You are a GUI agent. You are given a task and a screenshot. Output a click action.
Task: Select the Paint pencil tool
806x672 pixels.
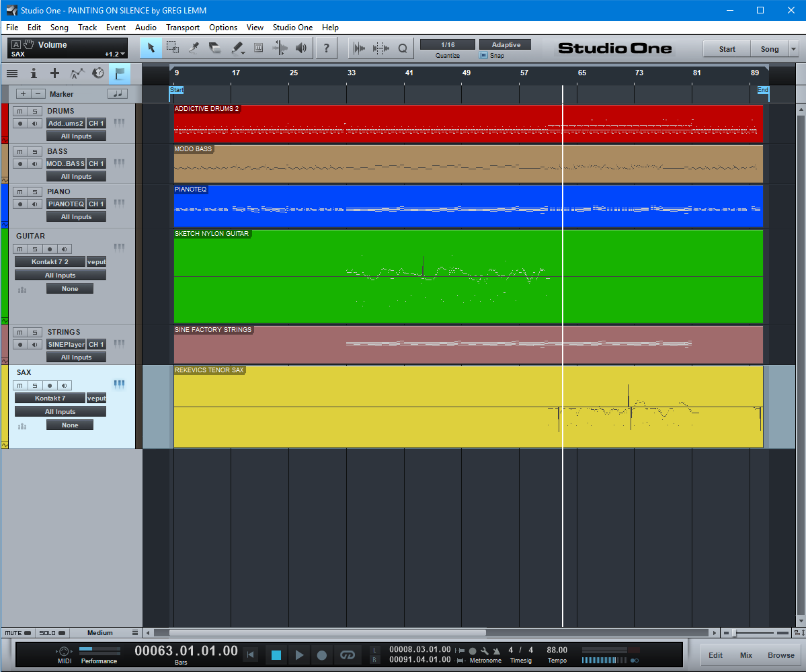coord(237,48)
